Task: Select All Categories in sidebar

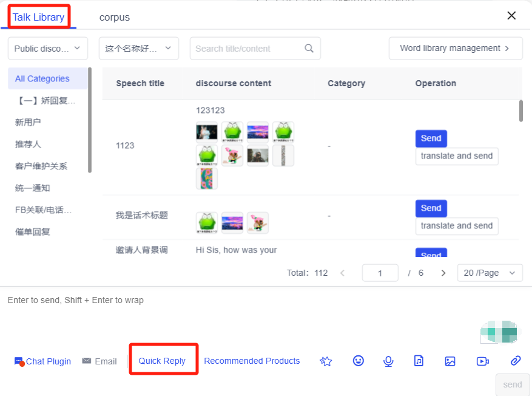Action: [47, 78]
